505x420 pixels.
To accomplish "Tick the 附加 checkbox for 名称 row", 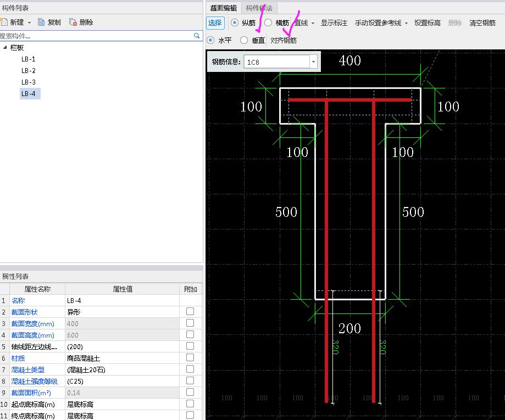I will pyautogui.click(x=190, y=300).
